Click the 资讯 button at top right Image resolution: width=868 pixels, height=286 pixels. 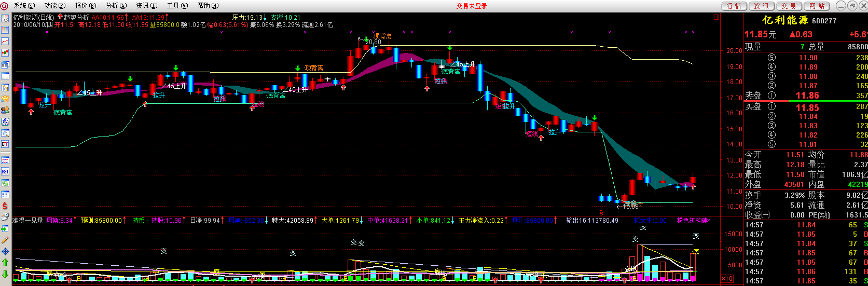point(762,6)
